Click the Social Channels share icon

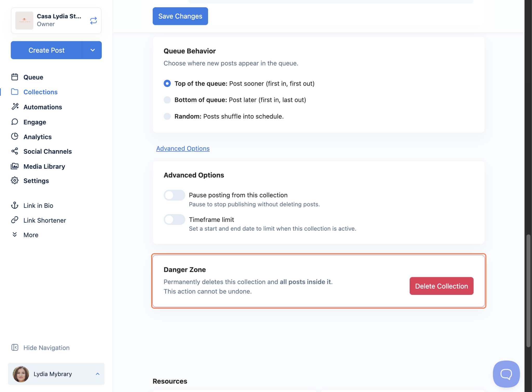(15, 151)
